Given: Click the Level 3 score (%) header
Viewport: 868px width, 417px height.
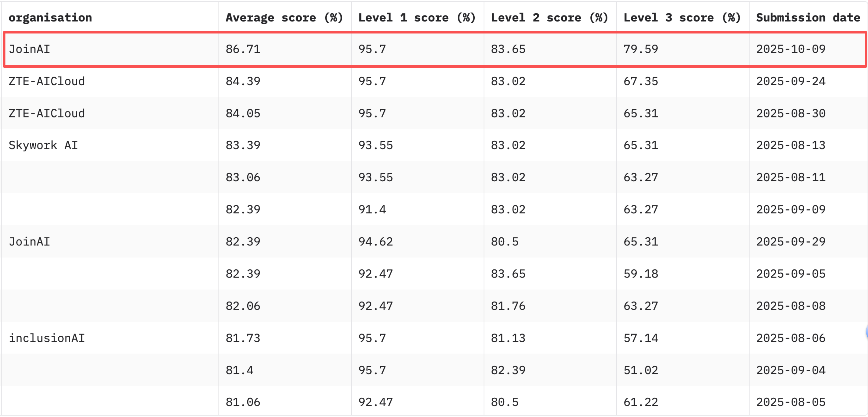Looking at the screenshot, I should coord(682,17).
